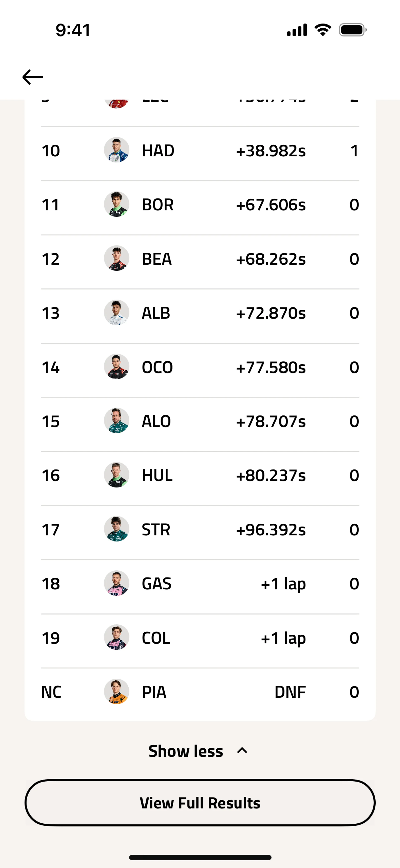Screen dimensions: 400x868
Task: Select Piastri's driver avatar
Action: click(116, 692)
